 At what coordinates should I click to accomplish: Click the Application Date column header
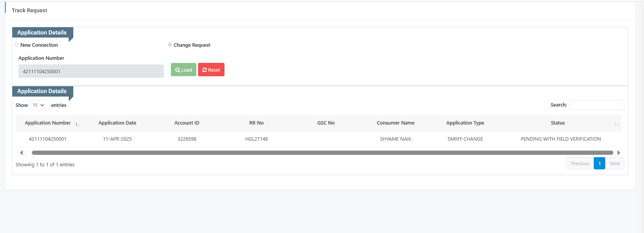(x=117, y=123)
